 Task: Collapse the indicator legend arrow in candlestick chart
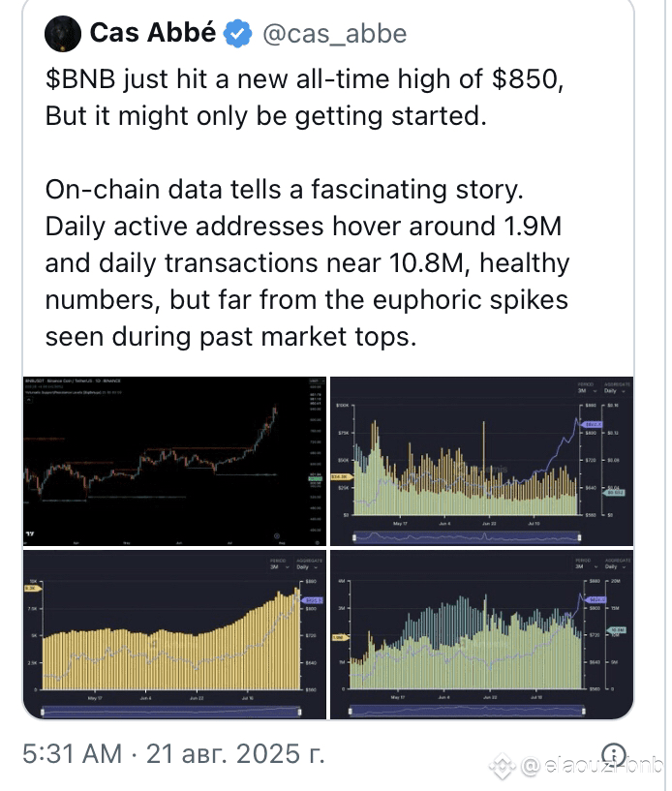click(x=29, y=400)
